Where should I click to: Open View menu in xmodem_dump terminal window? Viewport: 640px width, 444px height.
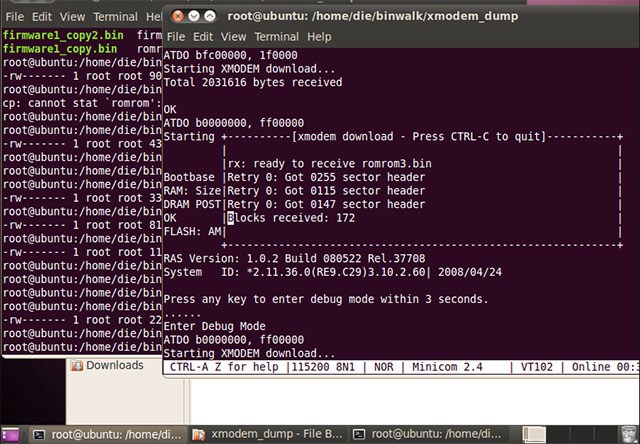pos(233,37)
